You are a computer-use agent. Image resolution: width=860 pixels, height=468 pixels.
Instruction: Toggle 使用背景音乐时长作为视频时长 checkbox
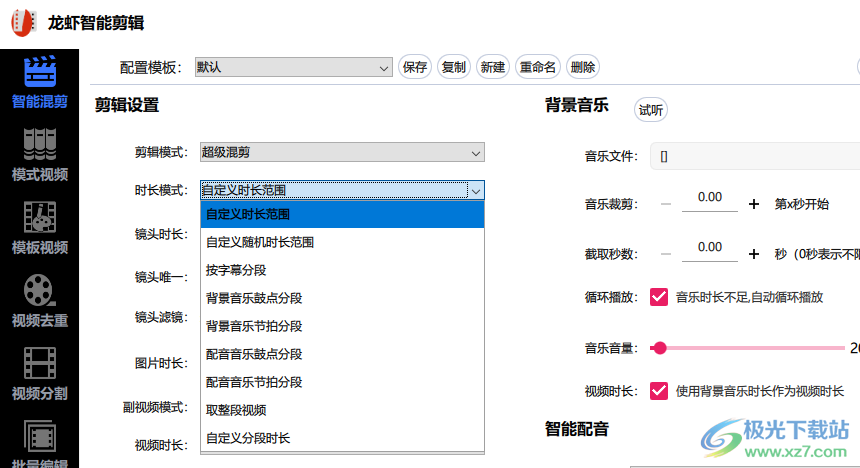(x=659, y=391)
